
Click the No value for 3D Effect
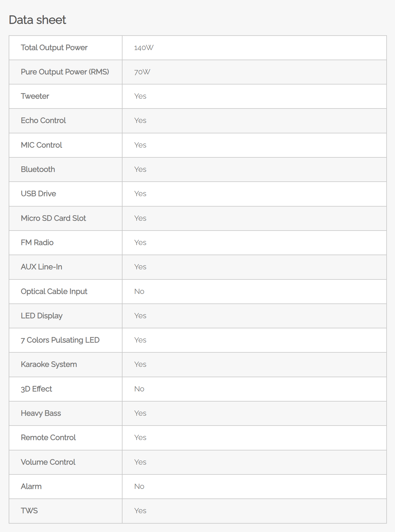[139, 389]
